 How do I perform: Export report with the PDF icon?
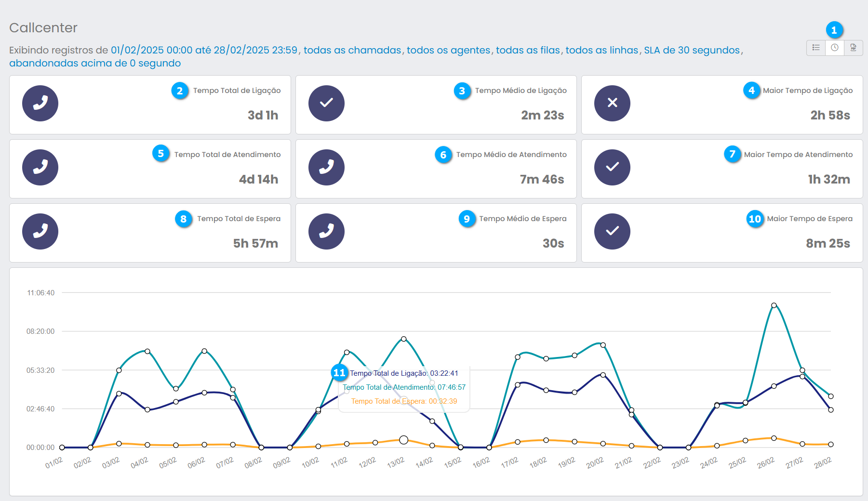coord(853,48)
